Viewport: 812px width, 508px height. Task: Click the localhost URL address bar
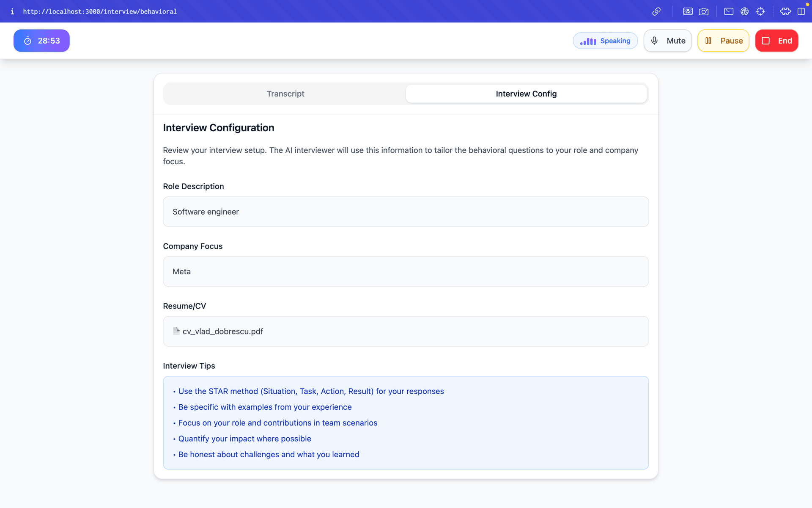[100, 11]
